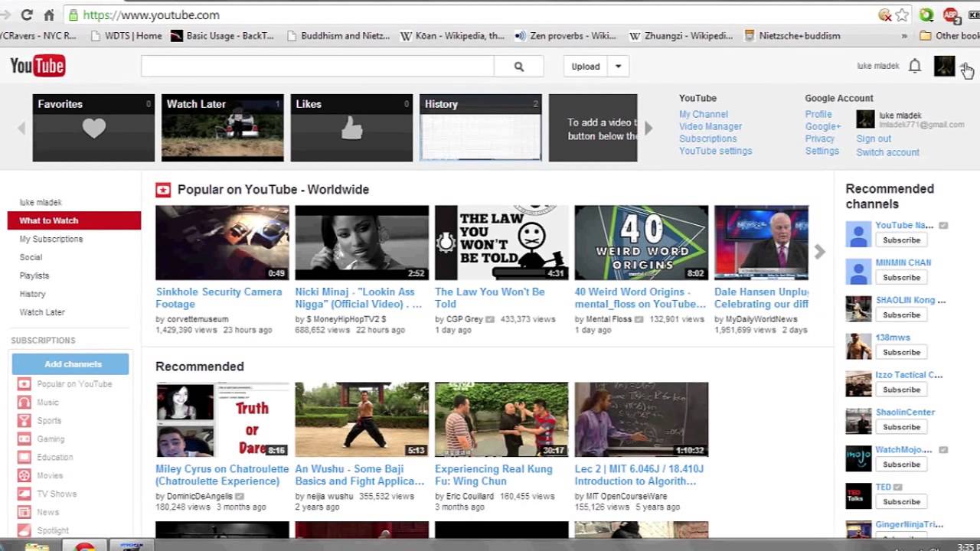The height and width of the screenshot is (551, 980).
Task: Open History in the left sidebar
Action: 32,294
